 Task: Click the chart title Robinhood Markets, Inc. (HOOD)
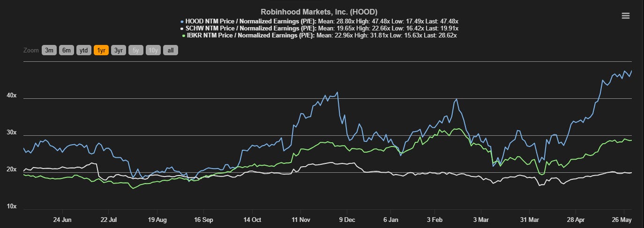pyautogui.click(x=319, y=12)
